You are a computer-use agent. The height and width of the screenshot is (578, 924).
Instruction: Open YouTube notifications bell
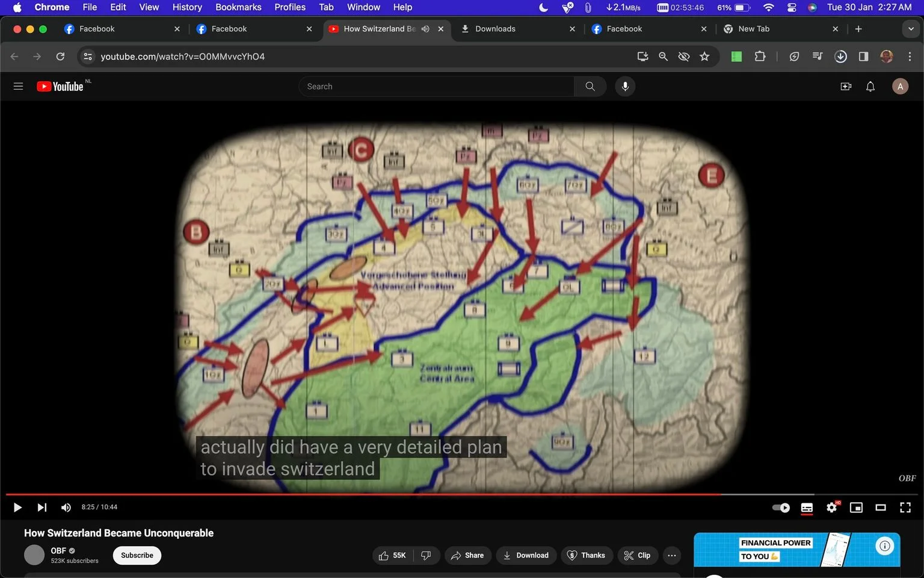870,87
